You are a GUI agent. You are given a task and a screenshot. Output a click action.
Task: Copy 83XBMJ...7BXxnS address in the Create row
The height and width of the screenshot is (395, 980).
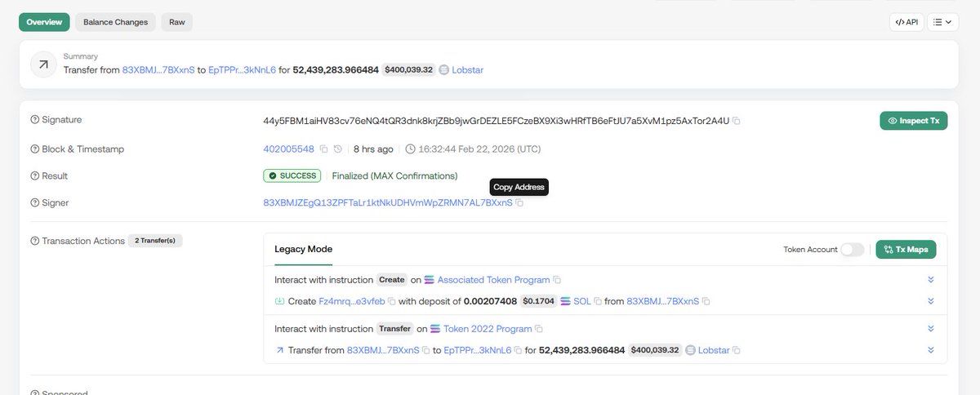click(x=706, y=301)
